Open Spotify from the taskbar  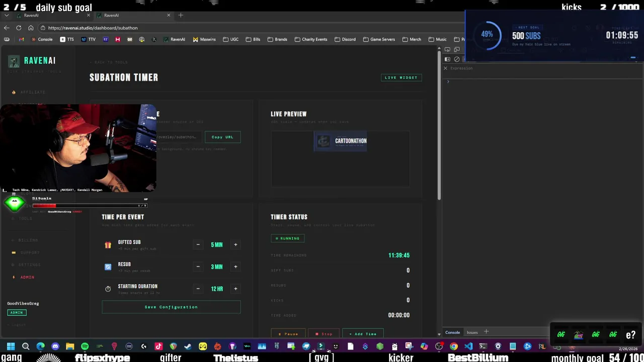[85, 346]
